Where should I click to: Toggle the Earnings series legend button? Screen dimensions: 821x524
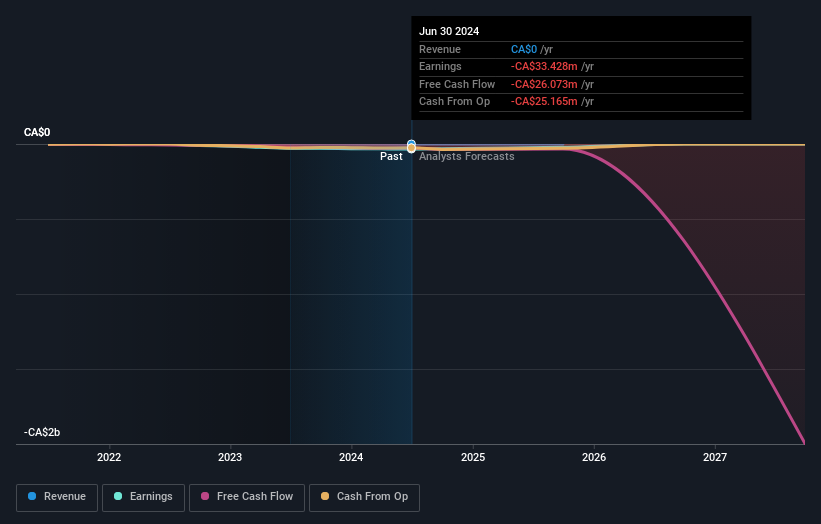tap(143, 497)
